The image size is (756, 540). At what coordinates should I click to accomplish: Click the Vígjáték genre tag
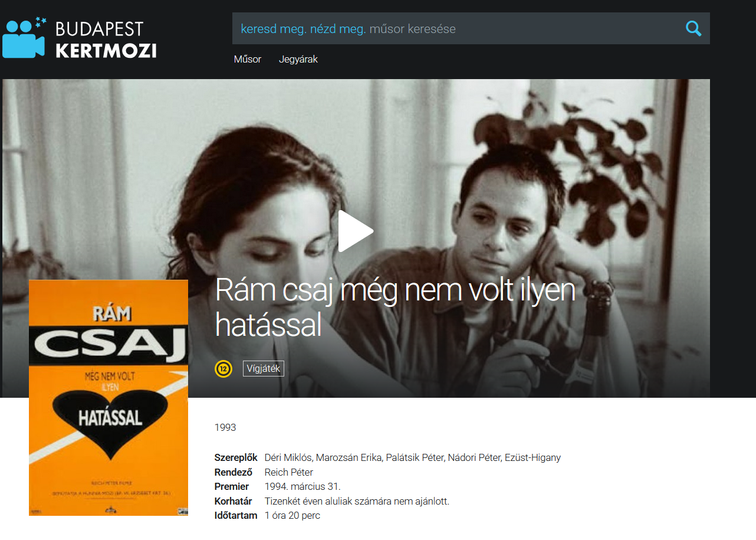264,369
